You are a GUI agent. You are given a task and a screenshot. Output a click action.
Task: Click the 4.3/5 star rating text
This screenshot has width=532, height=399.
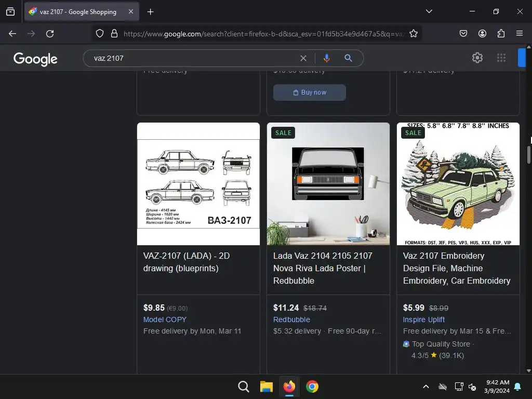click(437, 355)
